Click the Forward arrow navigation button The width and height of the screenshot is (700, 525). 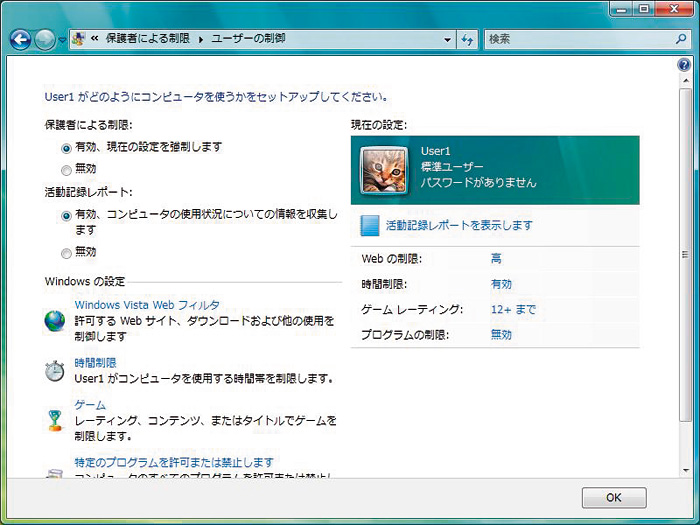pyautogui.click(x=45, y=39)
